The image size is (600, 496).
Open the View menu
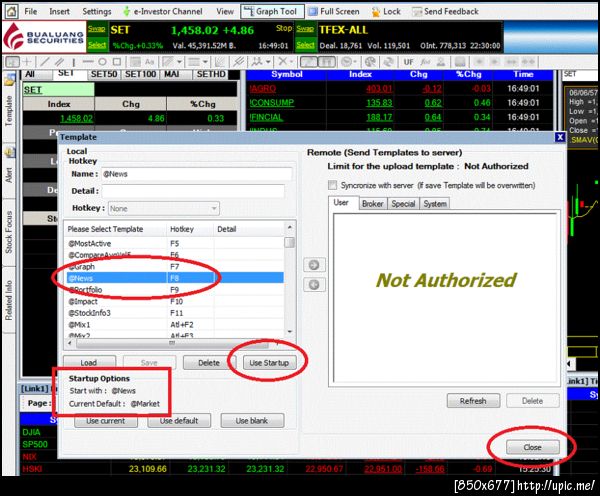[225, 11]
